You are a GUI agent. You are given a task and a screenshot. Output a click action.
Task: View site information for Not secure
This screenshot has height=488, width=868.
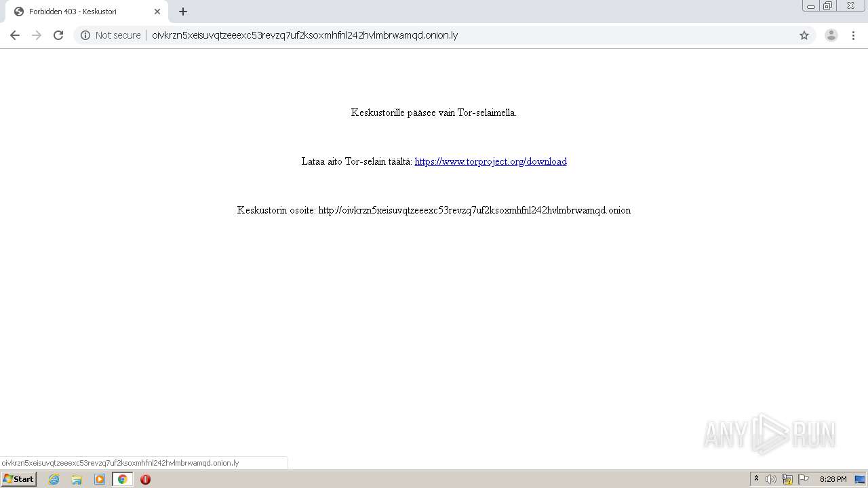85,35
